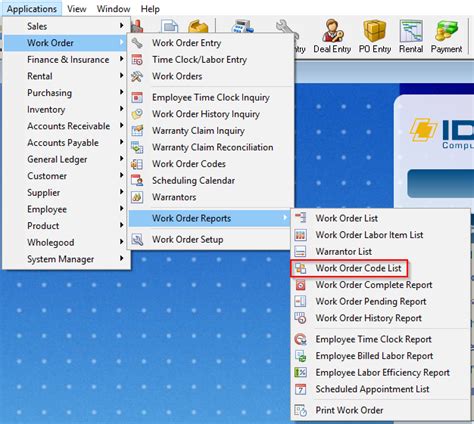Click the Work Order Pending Report icon

click(x=301, y=302)
